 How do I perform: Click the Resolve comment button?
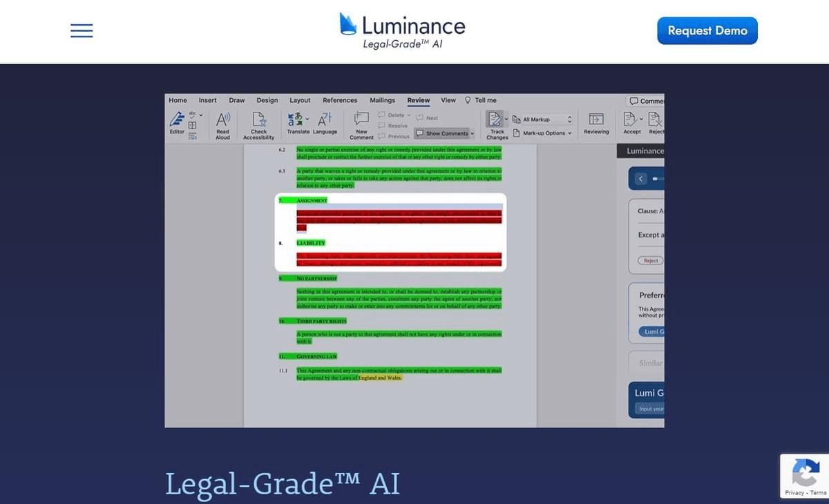pos(392,126)
